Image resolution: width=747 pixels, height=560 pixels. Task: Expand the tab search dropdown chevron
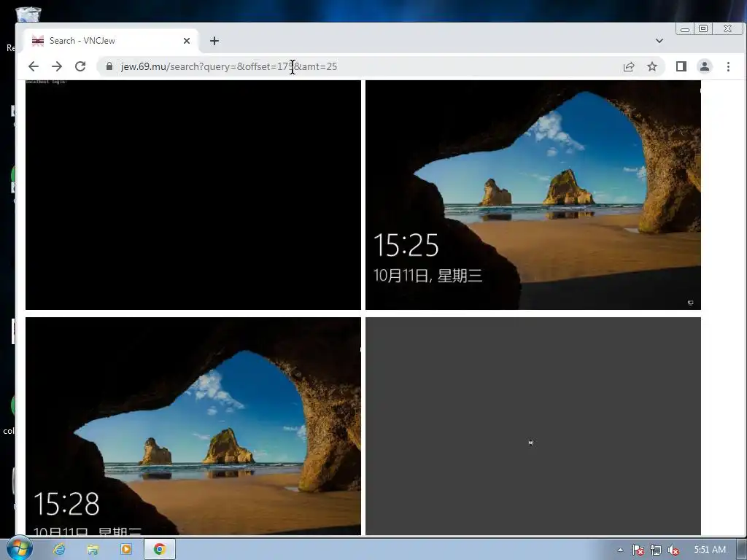coord(659,41)
